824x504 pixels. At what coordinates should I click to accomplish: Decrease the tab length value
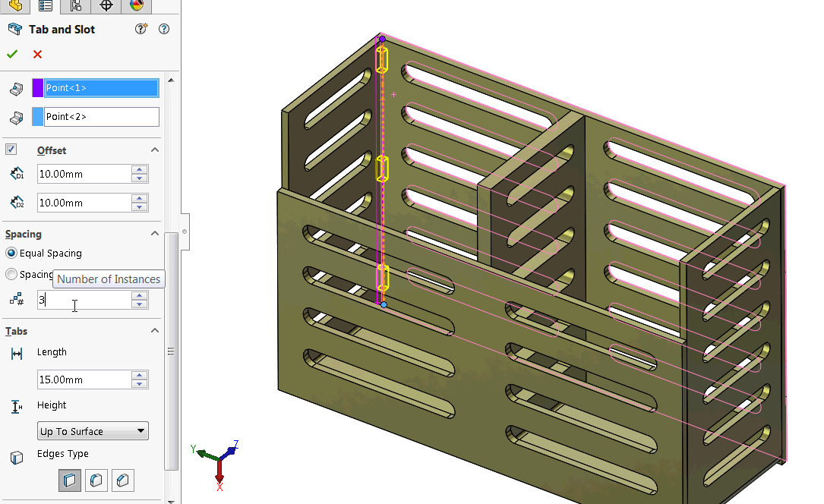(x=139, y=384)
